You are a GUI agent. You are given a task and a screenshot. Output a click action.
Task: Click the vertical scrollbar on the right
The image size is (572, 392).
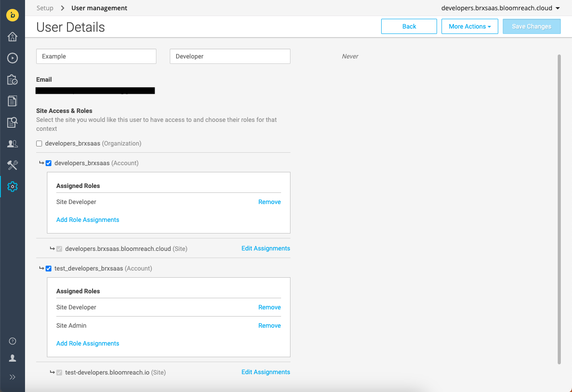pos(559,209)
